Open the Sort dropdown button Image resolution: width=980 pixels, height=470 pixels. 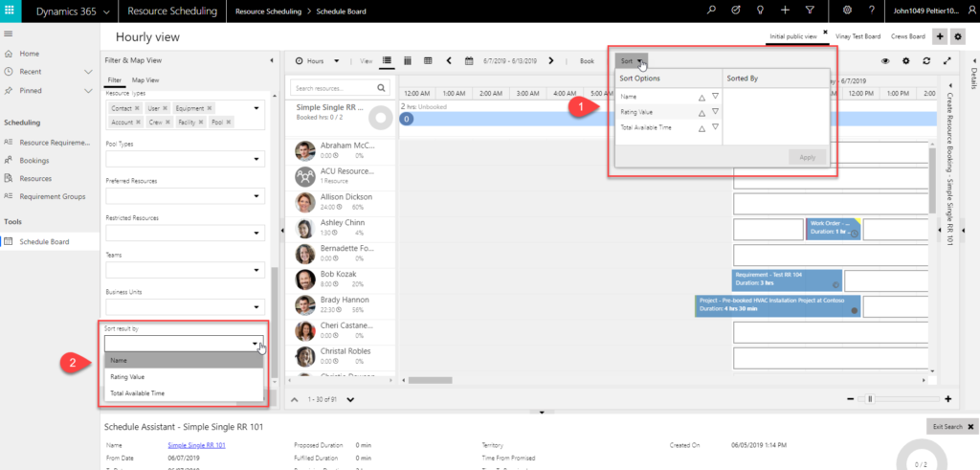tap(631, 61)
